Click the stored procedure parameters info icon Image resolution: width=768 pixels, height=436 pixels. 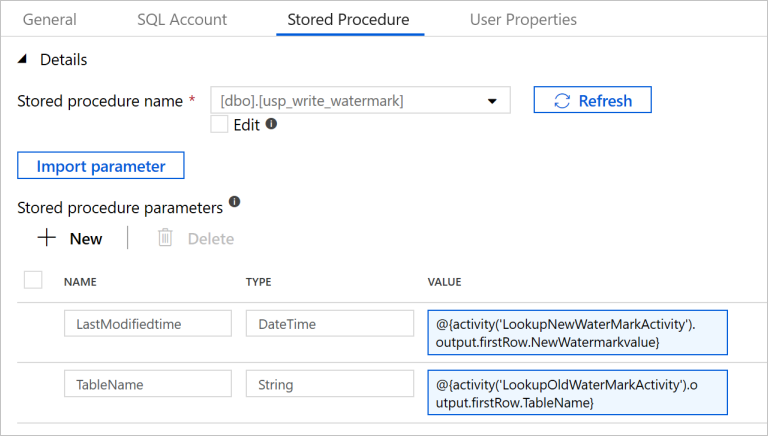pos(235,202)
